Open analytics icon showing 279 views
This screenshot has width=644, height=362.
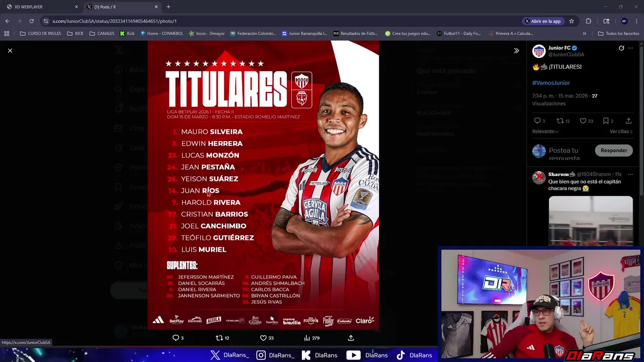[x=307, y=338]
